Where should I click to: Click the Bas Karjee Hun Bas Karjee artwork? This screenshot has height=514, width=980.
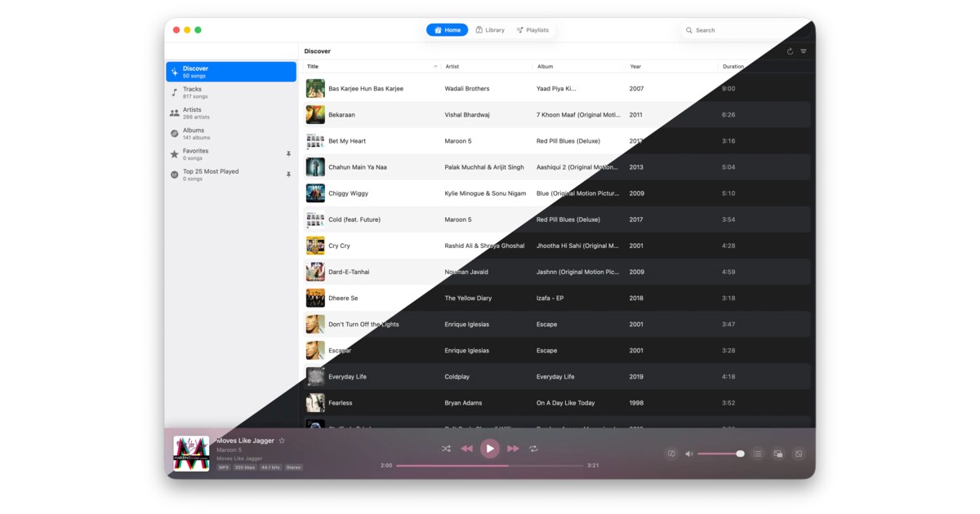pyautogui.click(x=315, y=88)
